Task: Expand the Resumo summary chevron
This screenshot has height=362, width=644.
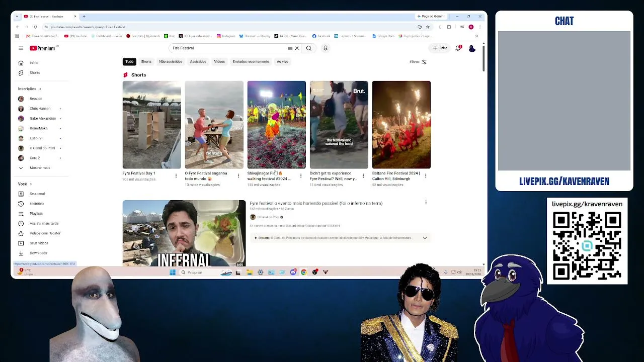Action: tap(425, 238)
